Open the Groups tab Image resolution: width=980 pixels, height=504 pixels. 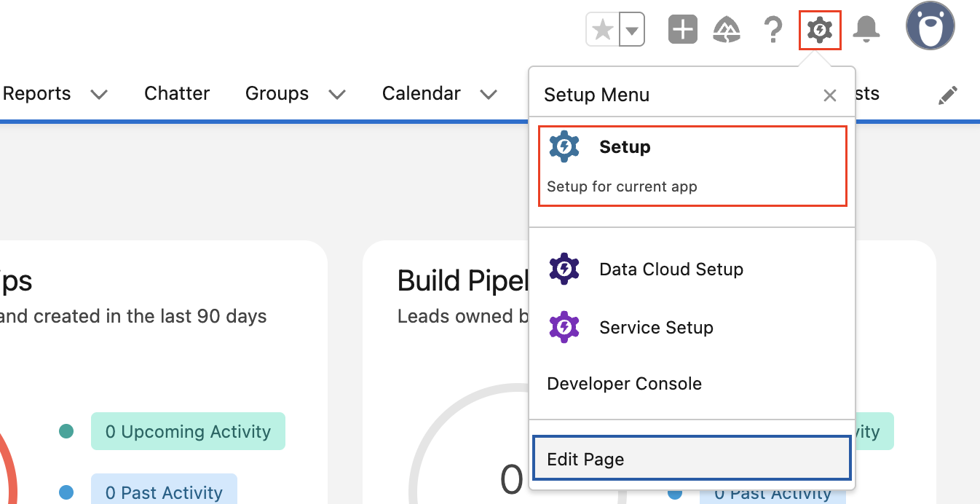click(277, 94)
